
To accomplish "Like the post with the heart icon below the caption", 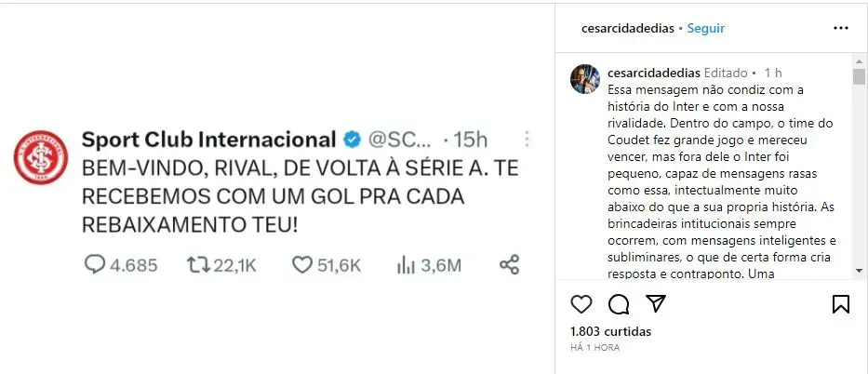I will 581,304.
